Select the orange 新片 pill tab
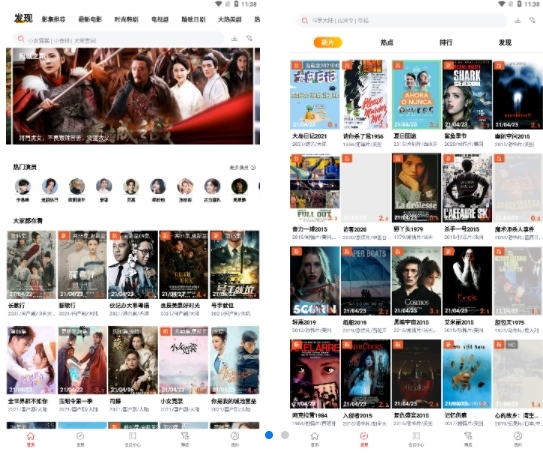 pyautogui.click(x=328, y=42)
